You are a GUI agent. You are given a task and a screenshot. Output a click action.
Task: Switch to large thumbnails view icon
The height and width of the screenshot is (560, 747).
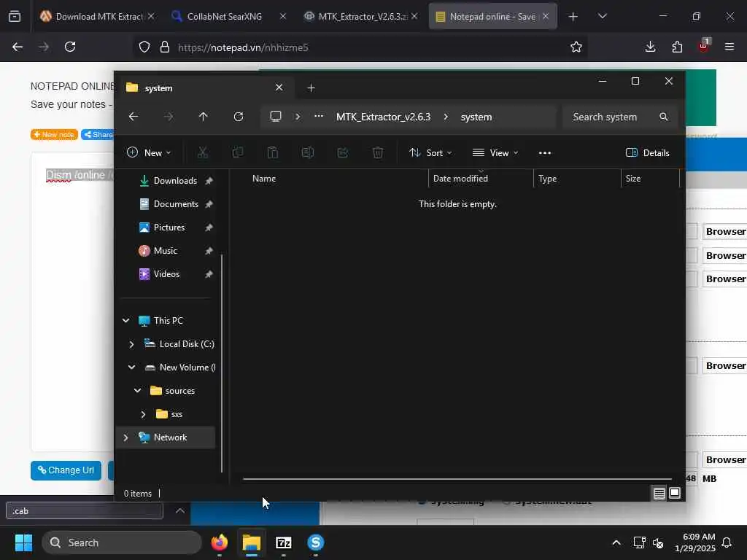click(x=675, y=494)
